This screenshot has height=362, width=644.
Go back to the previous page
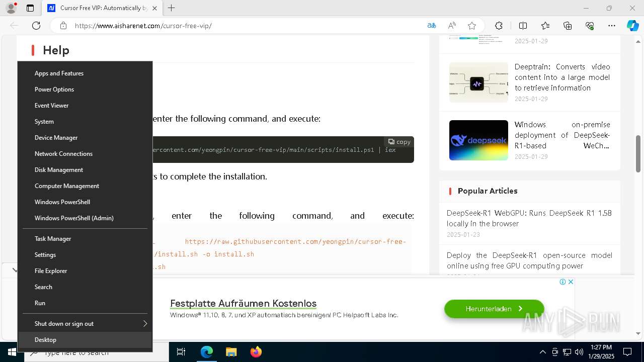(14, 26)
